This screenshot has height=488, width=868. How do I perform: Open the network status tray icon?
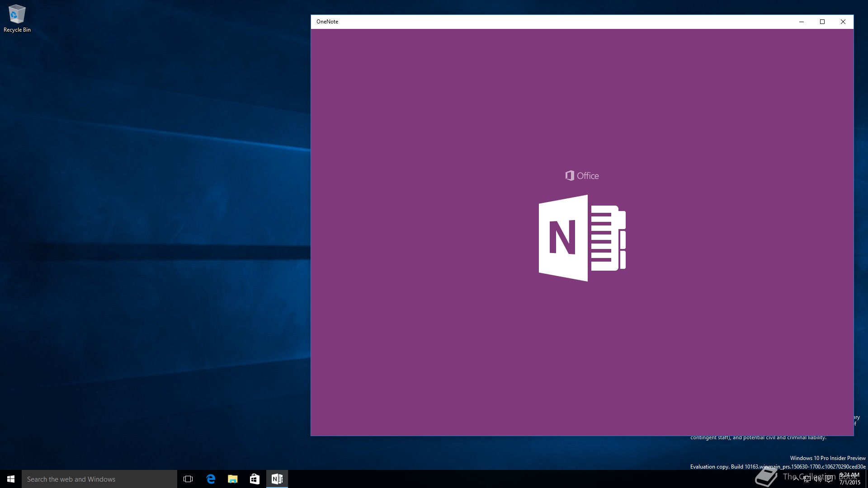[x=807, y=479]
